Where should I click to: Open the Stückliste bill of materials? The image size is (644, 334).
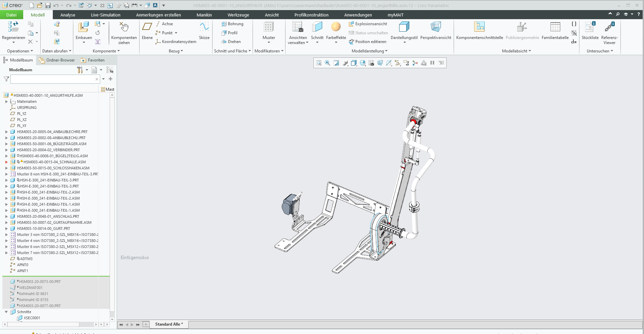pyautogui.click(x=590, y=28)
